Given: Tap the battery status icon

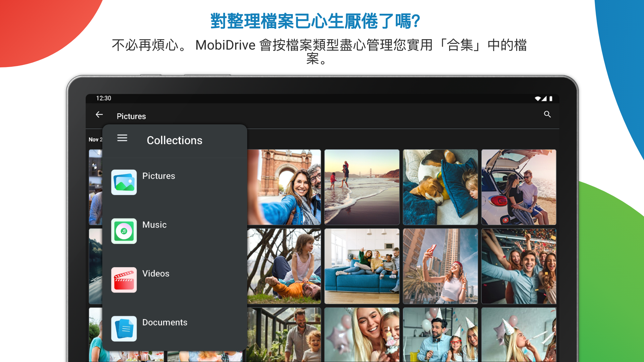Looking at the screenshot, I should coord(551,99).
